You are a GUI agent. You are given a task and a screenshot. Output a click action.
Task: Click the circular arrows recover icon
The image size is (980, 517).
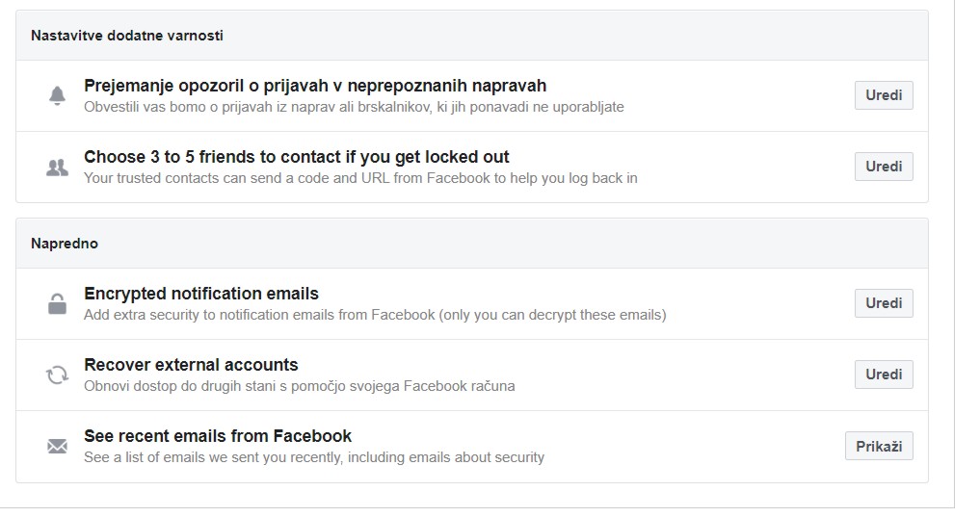pos(58,375)
